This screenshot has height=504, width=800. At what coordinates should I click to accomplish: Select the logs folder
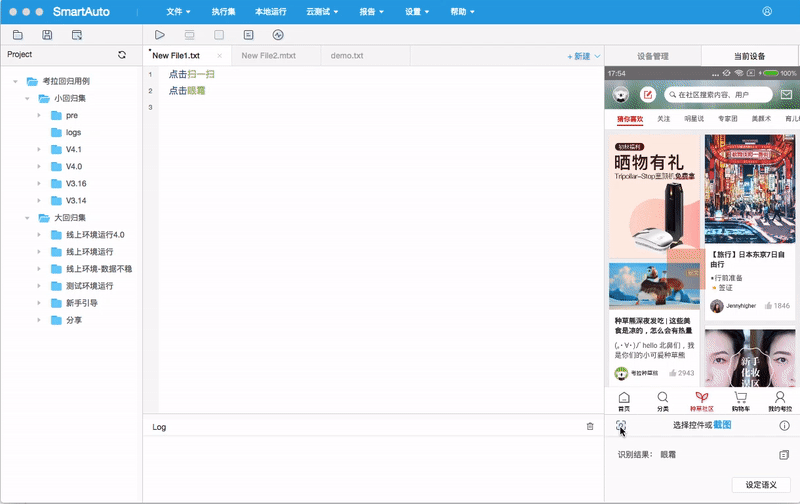(66, 132)
